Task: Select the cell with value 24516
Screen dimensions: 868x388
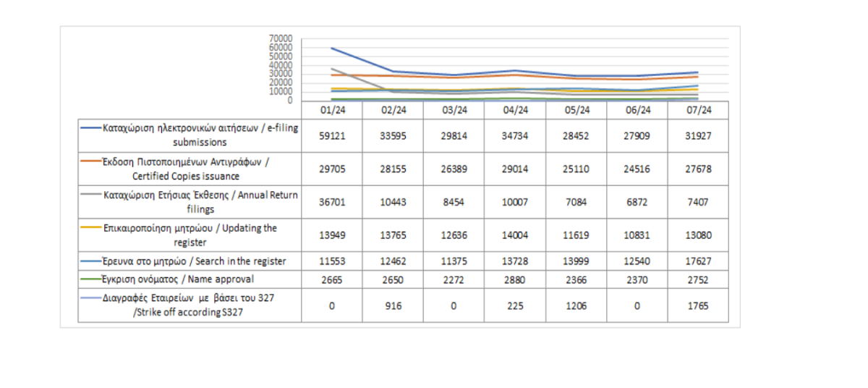Action: (637, 169)
